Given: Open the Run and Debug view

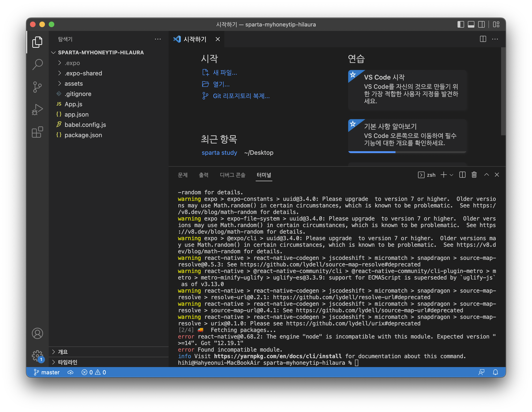Looking at the screenshot, I should click(37, 110).
